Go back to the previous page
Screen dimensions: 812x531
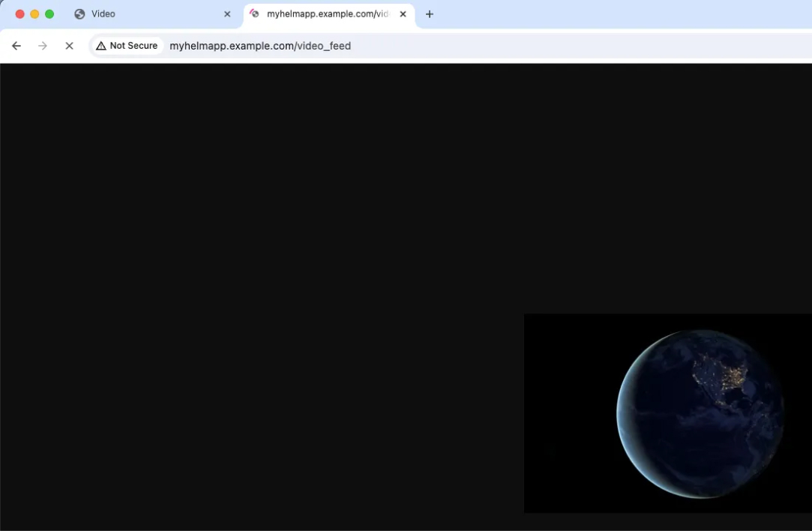(16, 46)
